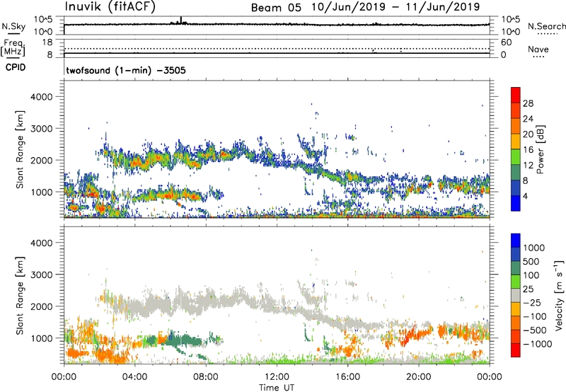
Task: Click the '04:00' time tick label
Action: click(x=134, y=377)
